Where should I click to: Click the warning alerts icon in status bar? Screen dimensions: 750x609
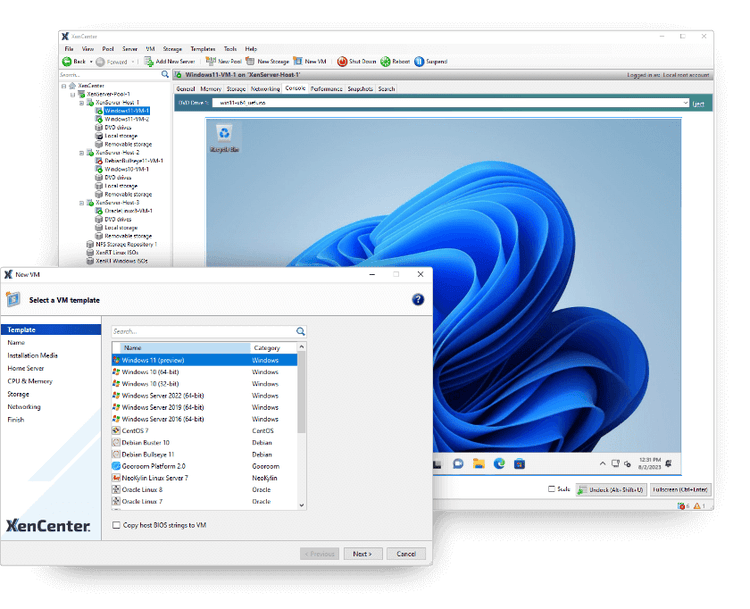[697, 506]
